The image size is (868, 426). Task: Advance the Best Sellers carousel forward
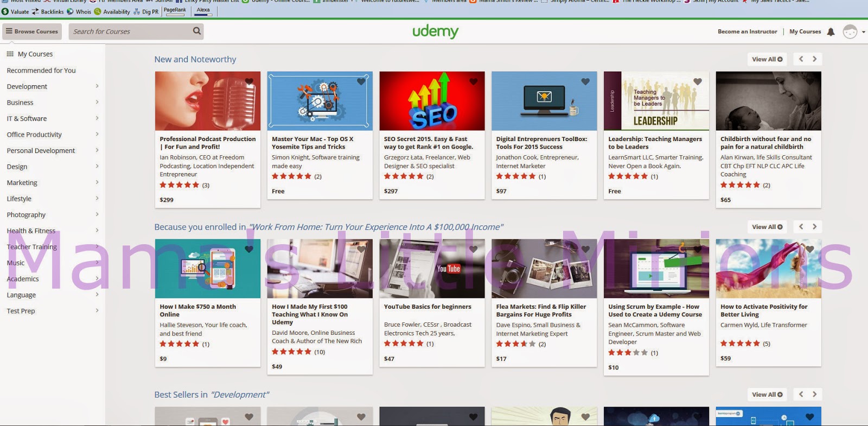pyautogui.click(x=814, y=395)
